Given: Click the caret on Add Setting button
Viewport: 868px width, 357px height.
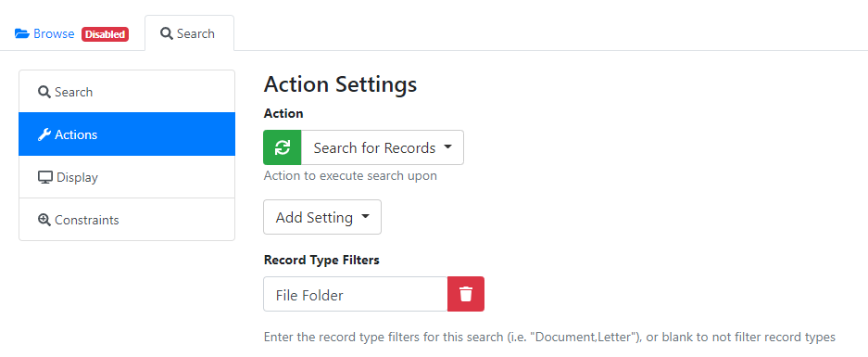Looking at the screenshot, I should tap(365, 217).
